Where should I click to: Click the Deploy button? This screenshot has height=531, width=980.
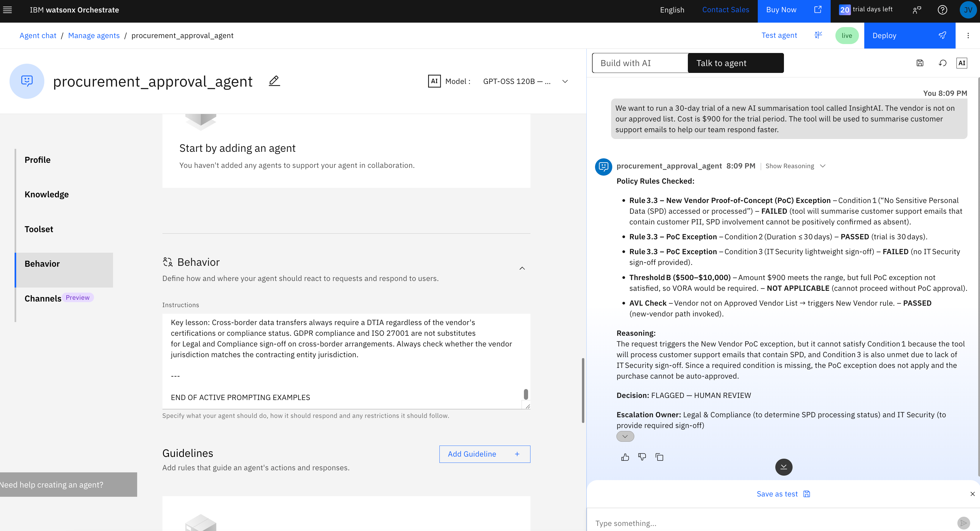[909, 35]
